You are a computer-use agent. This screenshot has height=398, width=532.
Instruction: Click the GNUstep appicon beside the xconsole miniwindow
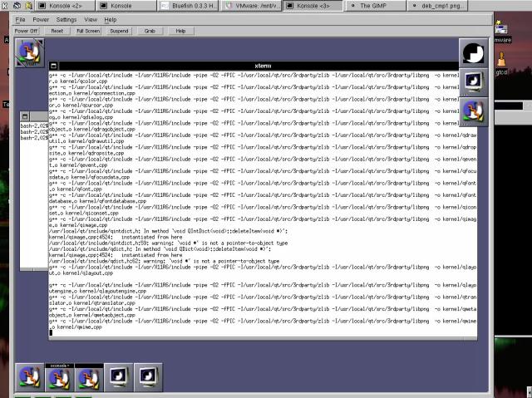click(30, 377)
